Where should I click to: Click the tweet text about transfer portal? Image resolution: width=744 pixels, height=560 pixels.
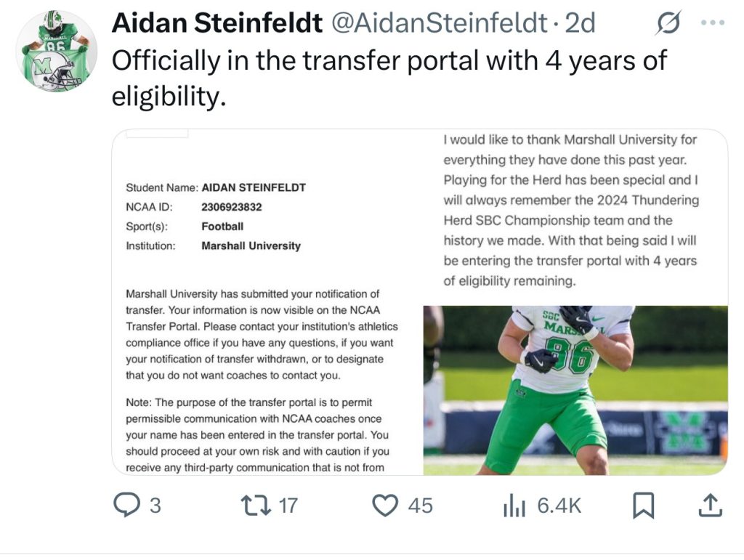[389, 78]
